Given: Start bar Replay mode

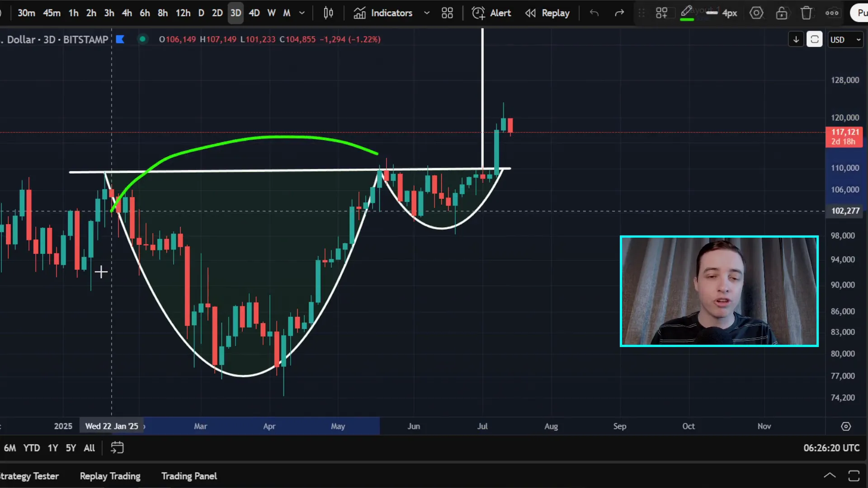Looking at the screenshot, I should tap(531, 13).
